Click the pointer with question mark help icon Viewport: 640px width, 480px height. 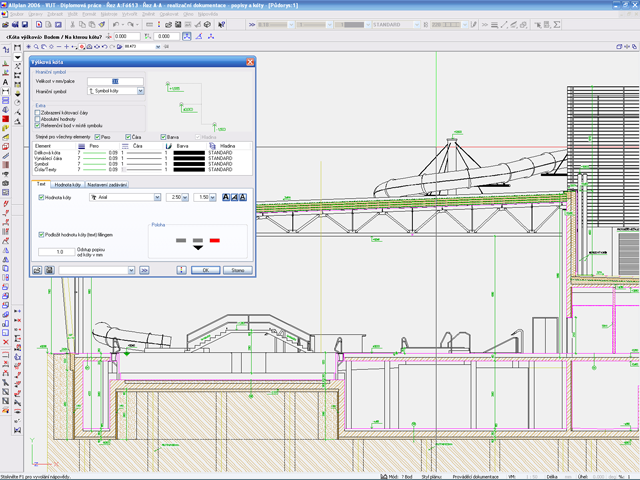pos(221,24)
